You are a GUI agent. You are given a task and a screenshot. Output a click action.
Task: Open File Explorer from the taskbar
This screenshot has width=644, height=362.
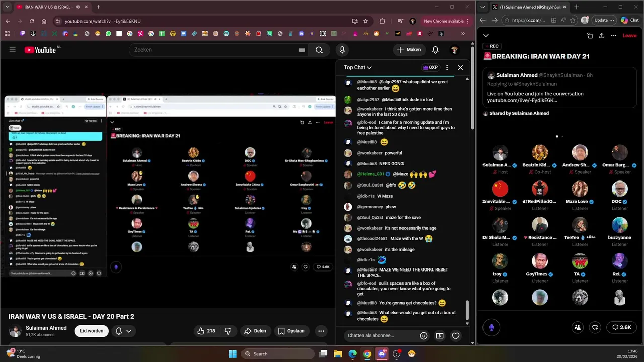[x=338, y=354]
